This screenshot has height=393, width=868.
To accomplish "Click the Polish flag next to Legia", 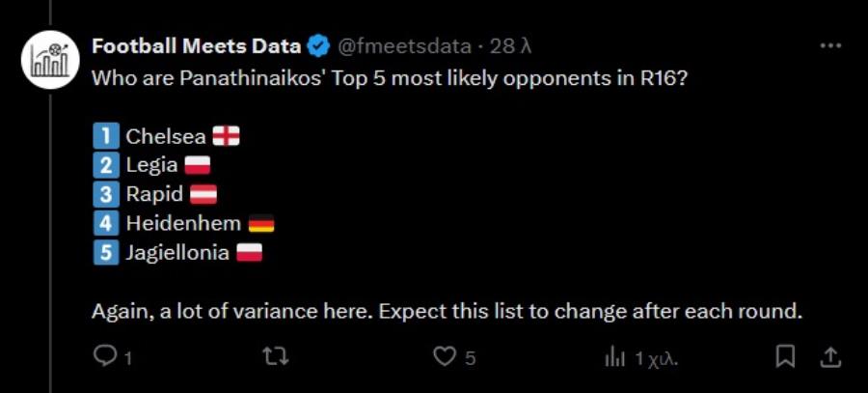I will click(197, 165).
